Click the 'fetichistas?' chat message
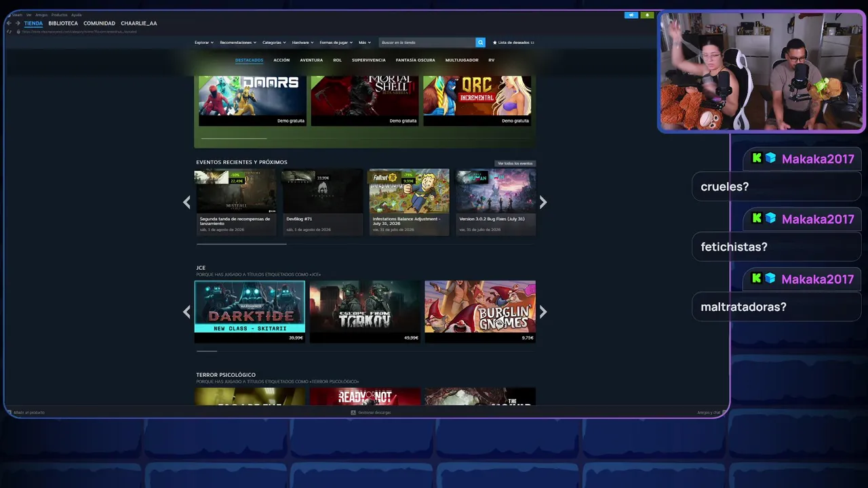The image size is (868, 488). [x=776, y=247]
